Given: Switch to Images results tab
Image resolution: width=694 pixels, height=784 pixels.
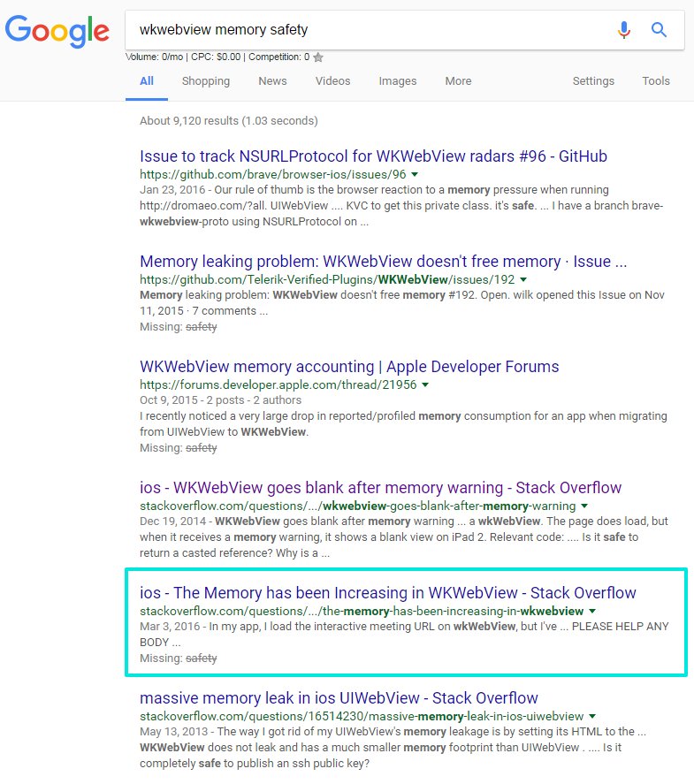Looking at the screenshot, I should click(398, 81).
